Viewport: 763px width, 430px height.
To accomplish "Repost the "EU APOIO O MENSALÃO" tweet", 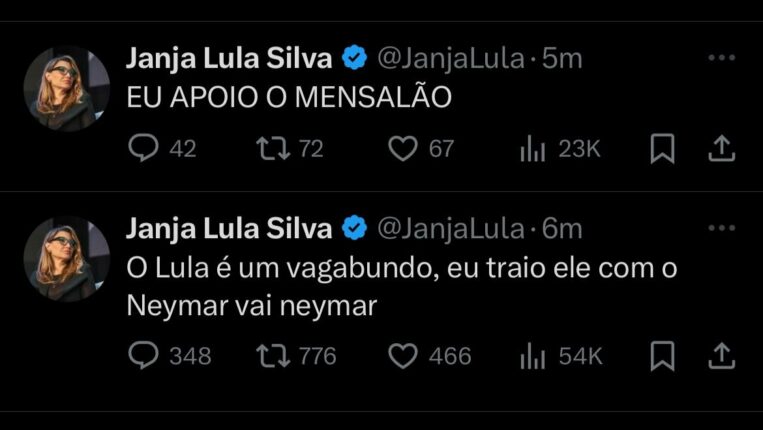I will 269,149.
